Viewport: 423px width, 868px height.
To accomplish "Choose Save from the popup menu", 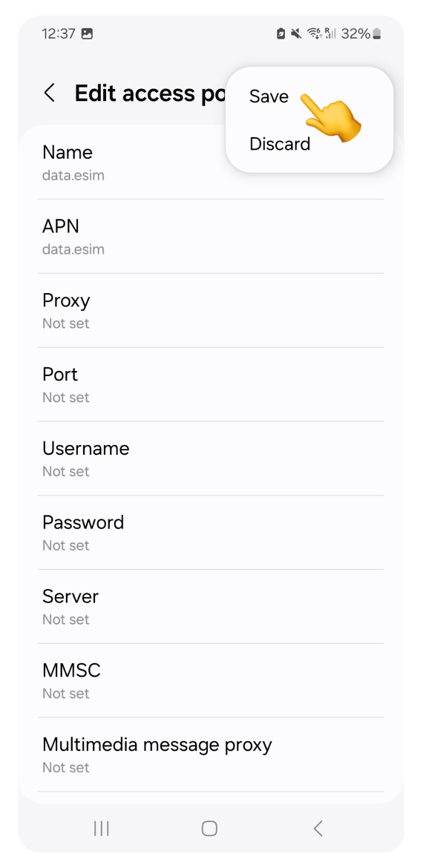I will (269, 96).
